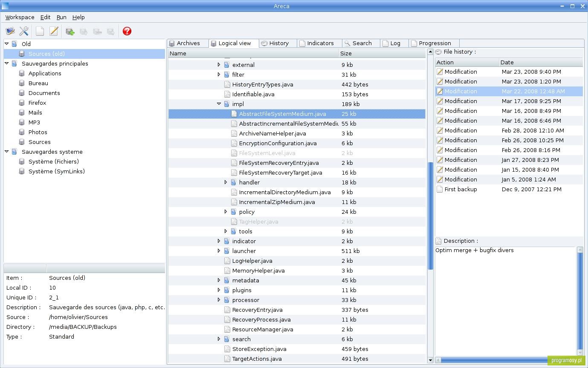Expand the filter folder
Viewport: 588px width, 368px height.
pyautogui.click(x=219, y=75)
